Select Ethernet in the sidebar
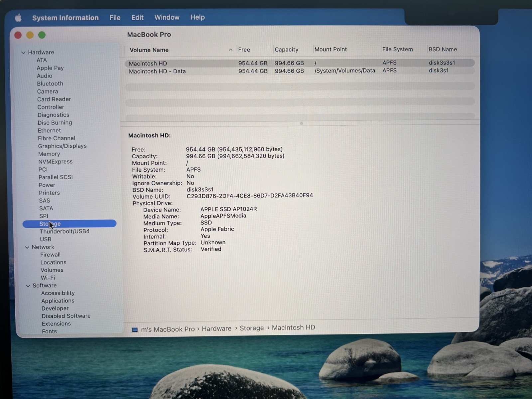The image size is (532, 399). (x=49, y=130)
